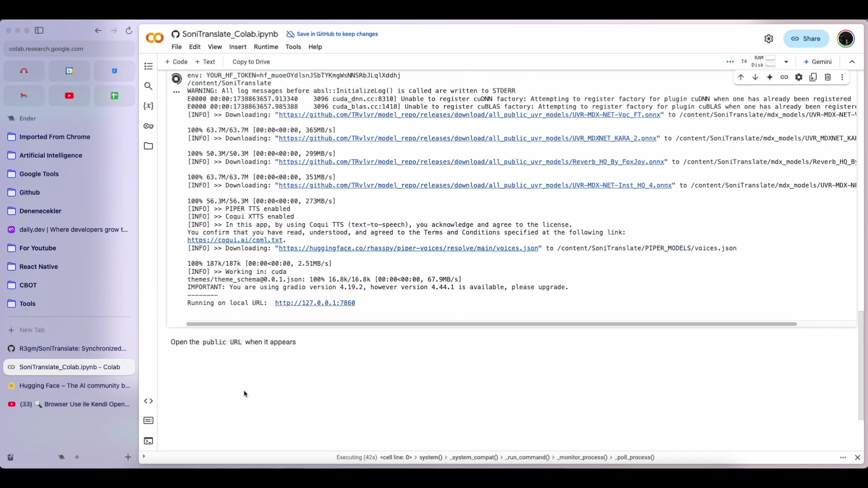Open the View menu
The height and width of the screenshot is (488, 868).
(215, 47)
